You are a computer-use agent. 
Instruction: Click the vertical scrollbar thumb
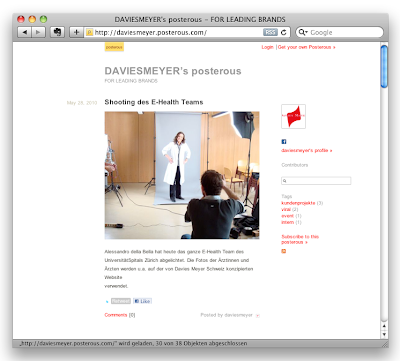pos(384,66)
